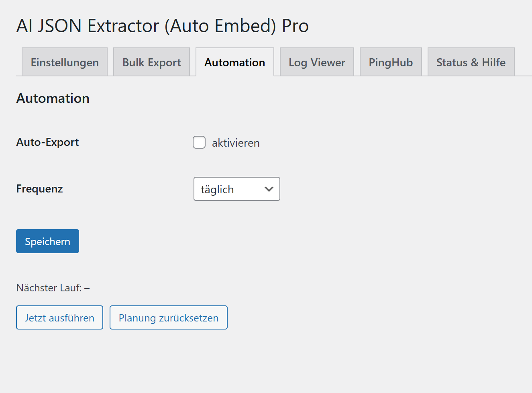This screenshot has width=532, height=393.
Task: Click the 'Nächster Lauf:' status text
Action: pyautogui.click(x=49, y=288)
